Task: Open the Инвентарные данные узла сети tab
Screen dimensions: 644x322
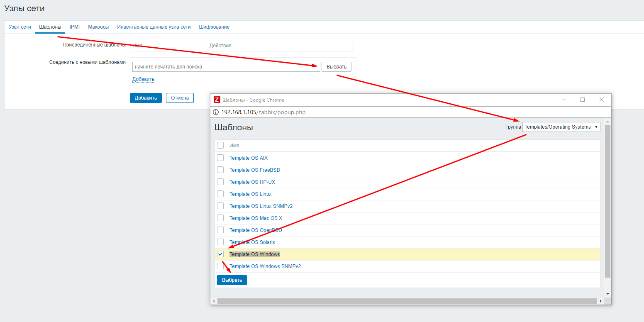Action: click(x=154, y=27)
